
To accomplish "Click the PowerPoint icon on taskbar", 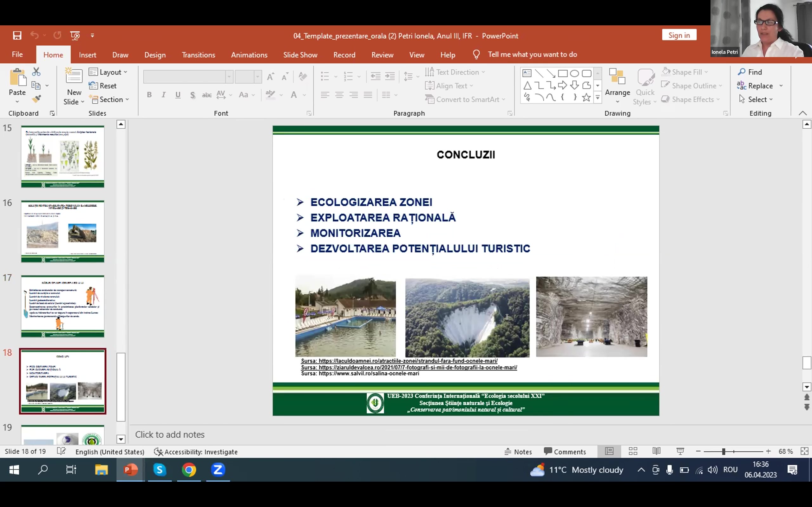I will (131, 470).
